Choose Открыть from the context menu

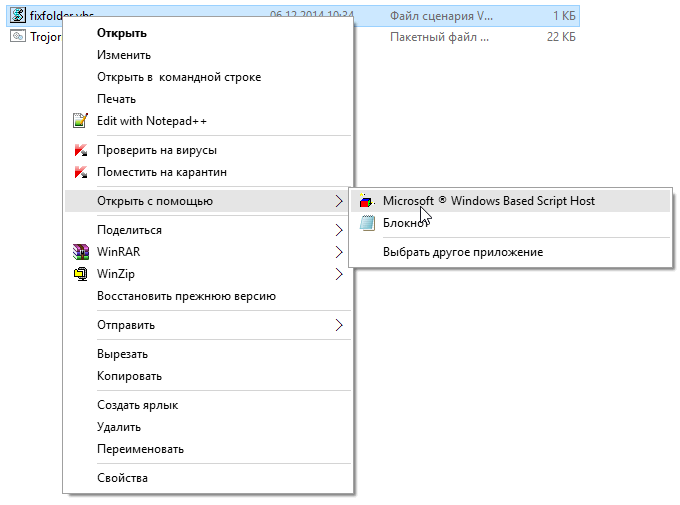click(208, 33)
